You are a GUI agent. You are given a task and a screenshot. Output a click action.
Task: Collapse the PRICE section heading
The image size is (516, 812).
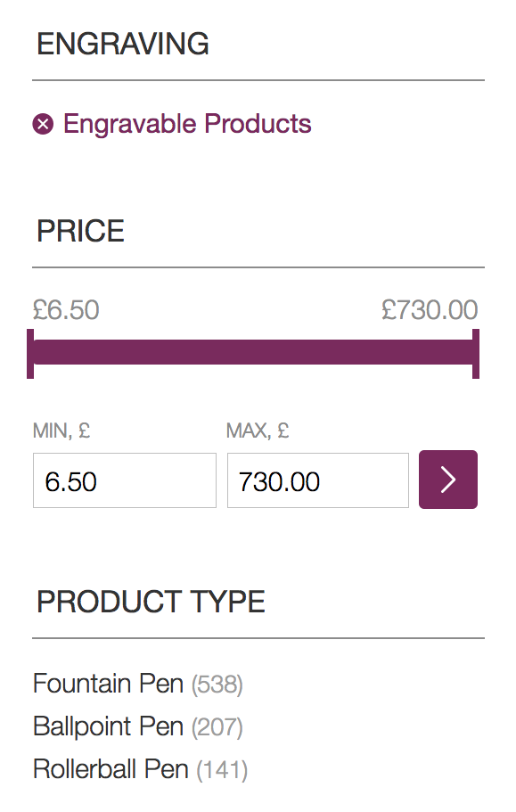click(80, 231)
